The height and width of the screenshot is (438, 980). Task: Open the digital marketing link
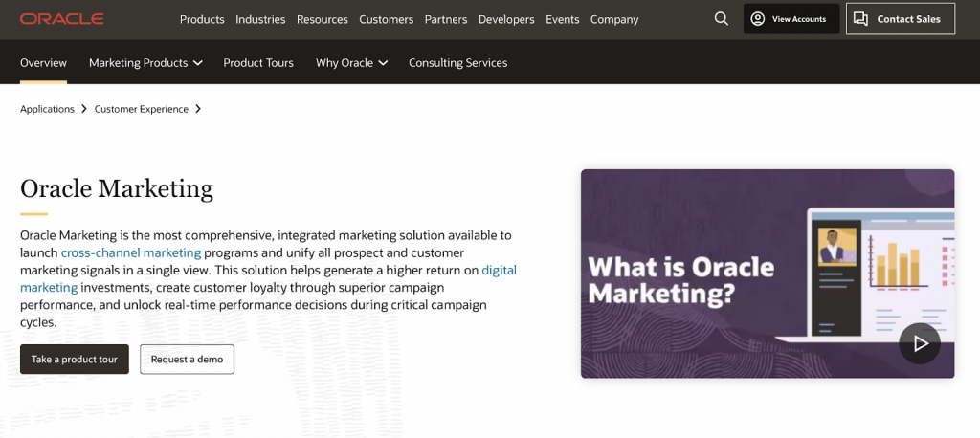499,270
